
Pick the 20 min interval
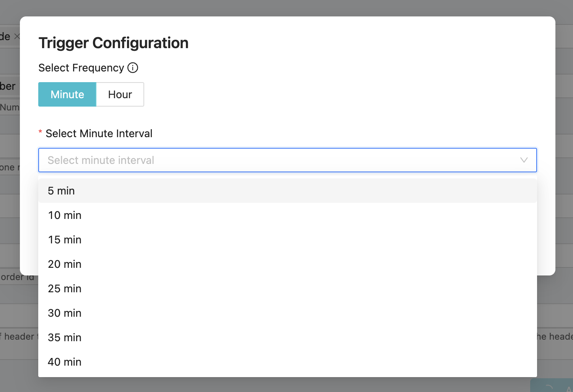coord(65,264)
